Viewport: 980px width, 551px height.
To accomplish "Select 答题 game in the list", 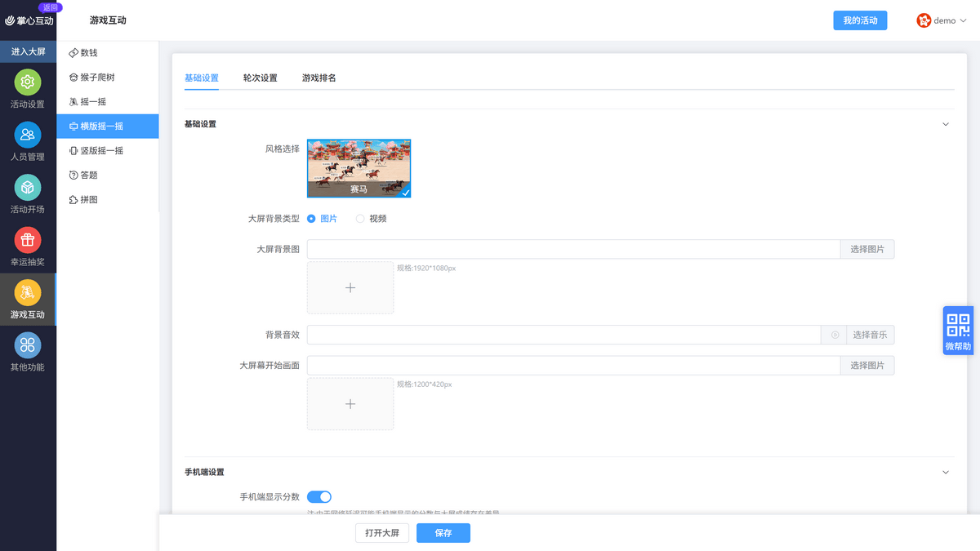I will tap(108, 176).
